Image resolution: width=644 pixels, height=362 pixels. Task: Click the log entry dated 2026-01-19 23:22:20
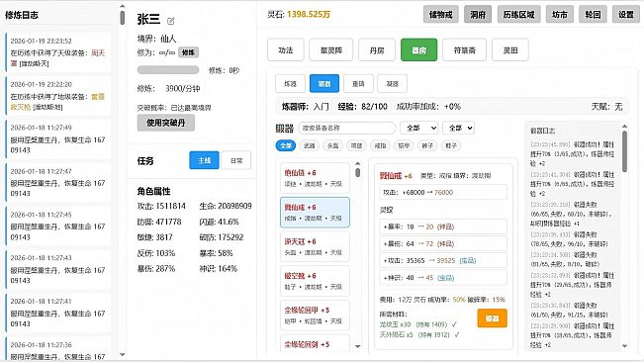pos(58,96)
